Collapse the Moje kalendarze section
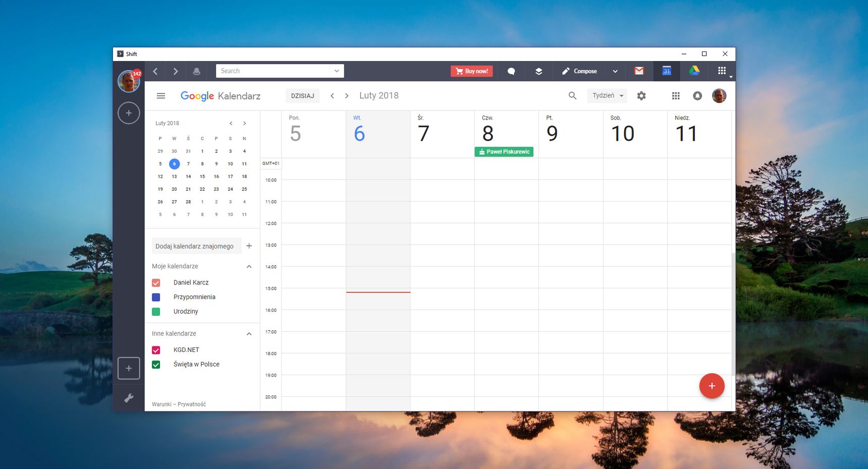 click(249, 266)
